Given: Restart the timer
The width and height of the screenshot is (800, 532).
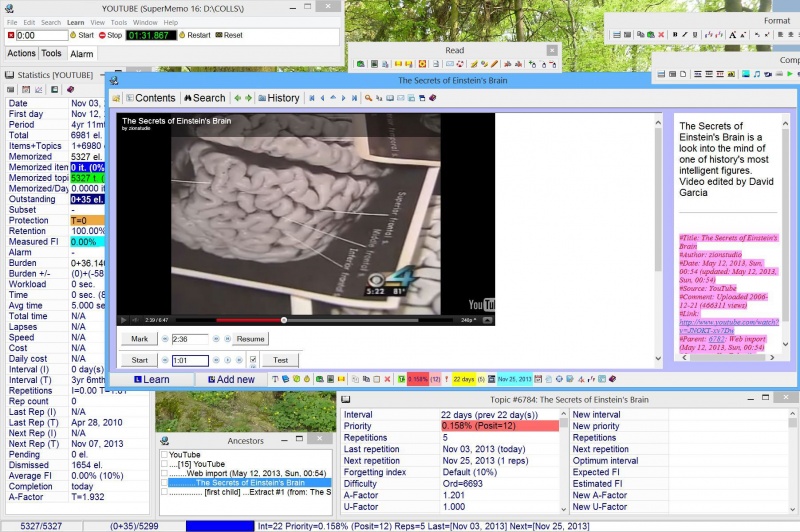Looking at the screenshot, I should coord(194,35).
